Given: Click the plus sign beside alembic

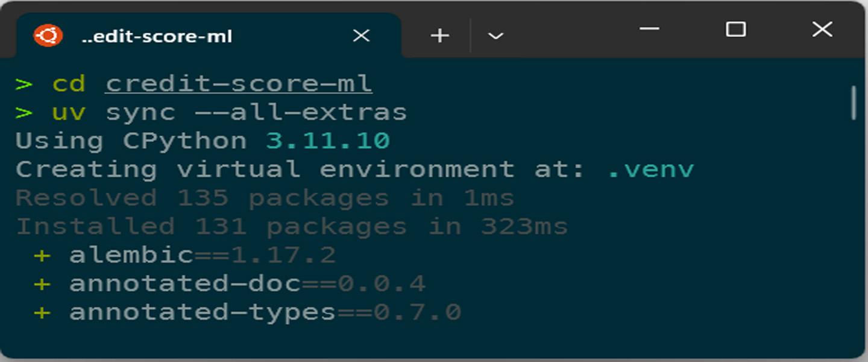Looking at the screenshot, I should click(42, 255).
